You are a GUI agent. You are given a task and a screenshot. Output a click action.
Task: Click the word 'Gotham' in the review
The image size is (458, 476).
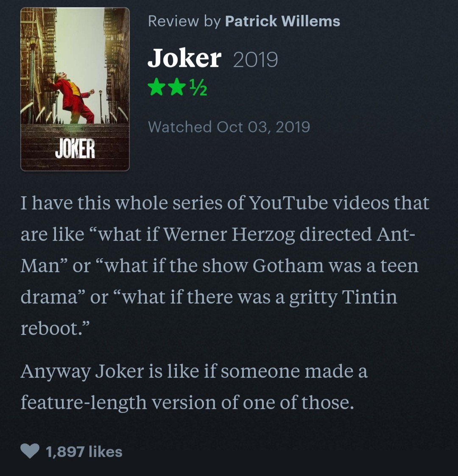(288, 266)
